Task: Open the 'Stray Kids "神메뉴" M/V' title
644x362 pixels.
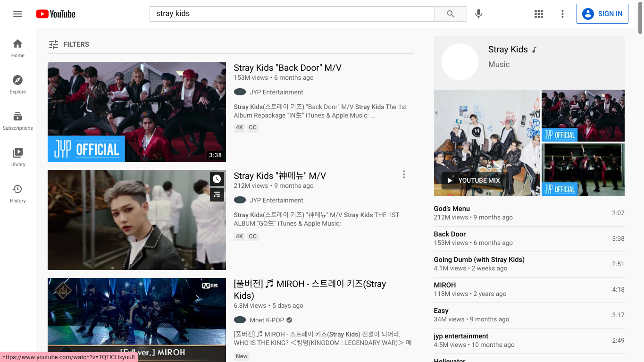Action: (280, 176)
